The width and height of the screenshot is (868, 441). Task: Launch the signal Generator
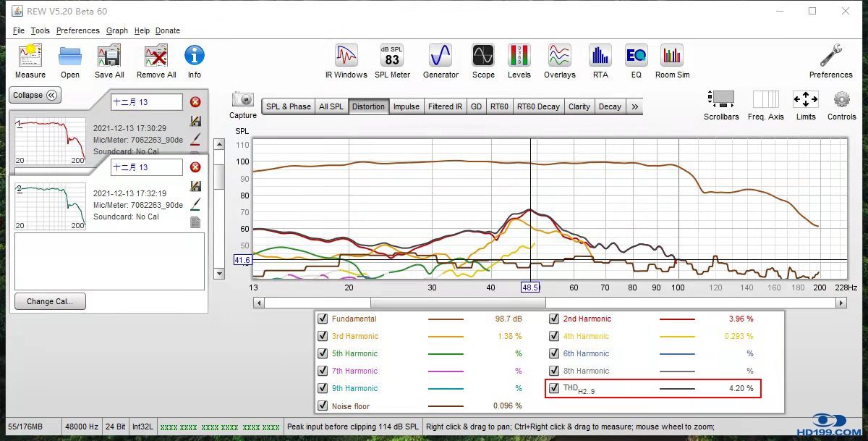pyautogui.click(x=441, y=56)
